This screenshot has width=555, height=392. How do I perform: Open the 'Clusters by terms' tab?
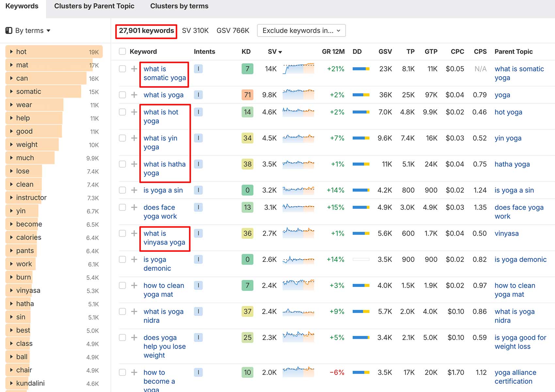tap(179, 6)
